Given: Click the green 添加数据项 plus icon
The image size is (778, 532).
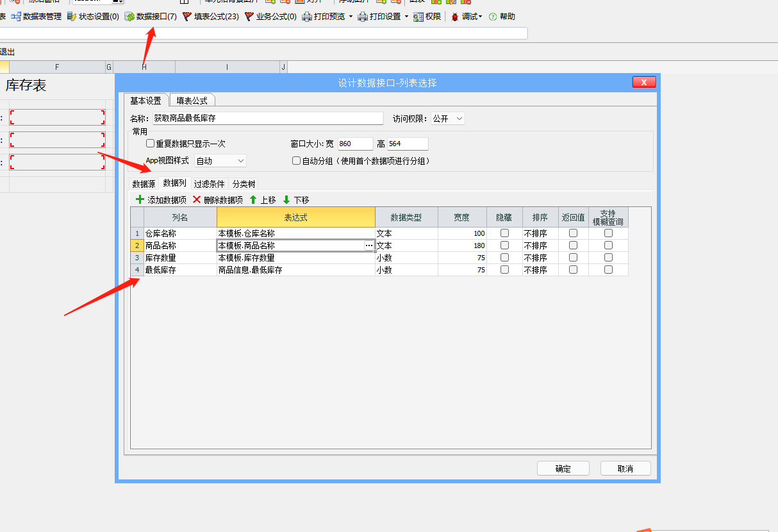Looking at the screenshot, I should click(x=140, y=199).
